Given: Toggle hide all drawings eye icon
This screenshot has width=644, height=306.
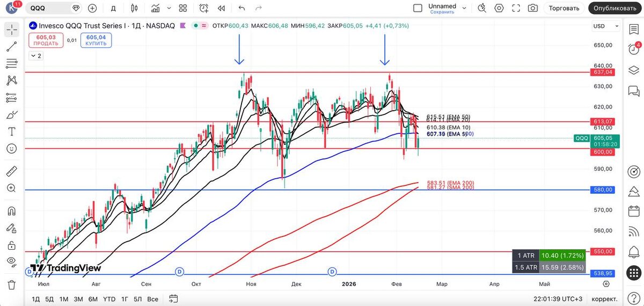Looking at the screenshot, I should (11, 262).
